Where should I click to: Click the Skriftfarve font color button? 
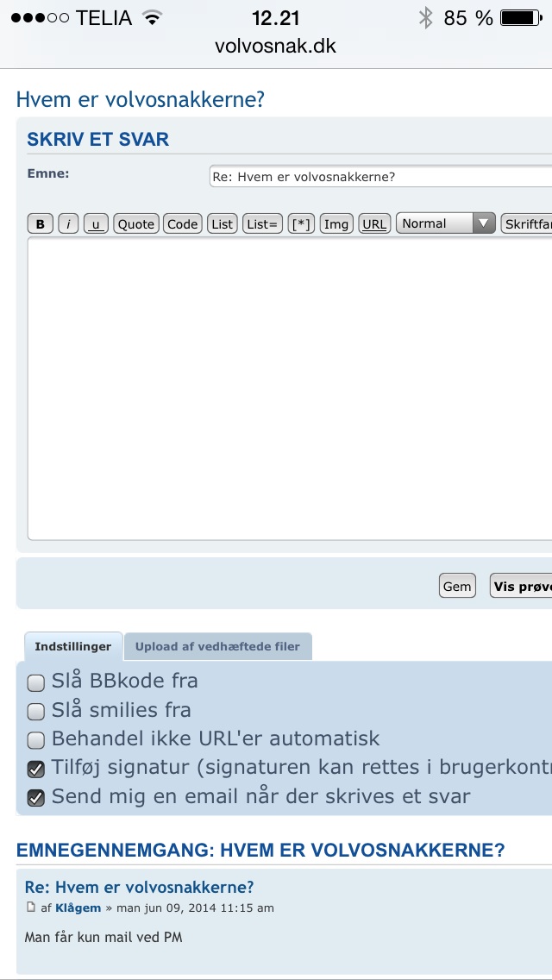click(526, 223)
